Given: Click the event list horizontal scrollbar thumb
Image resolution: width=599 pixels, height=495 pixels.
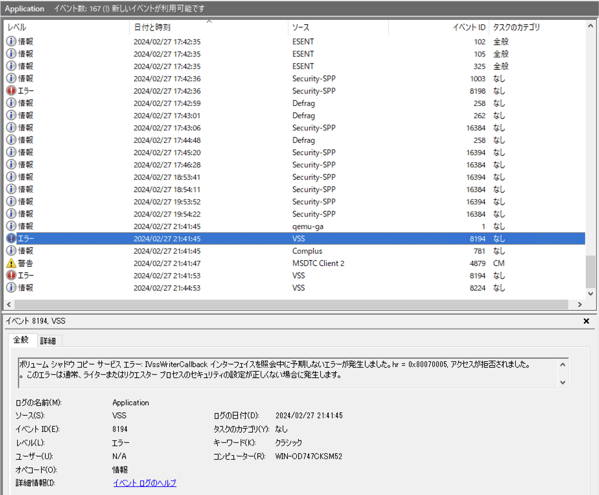Looking at the screenshot, I should click(291, 304).
